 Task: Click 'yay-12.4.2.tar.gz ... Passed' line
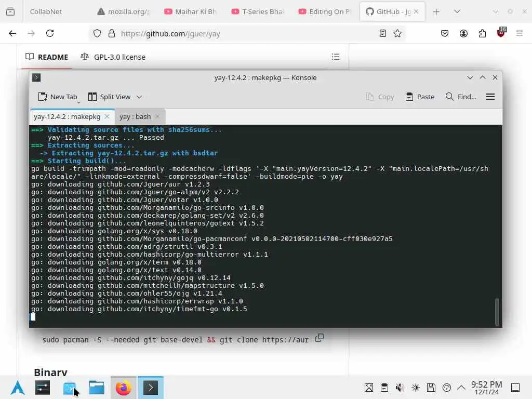click(106, 137)
